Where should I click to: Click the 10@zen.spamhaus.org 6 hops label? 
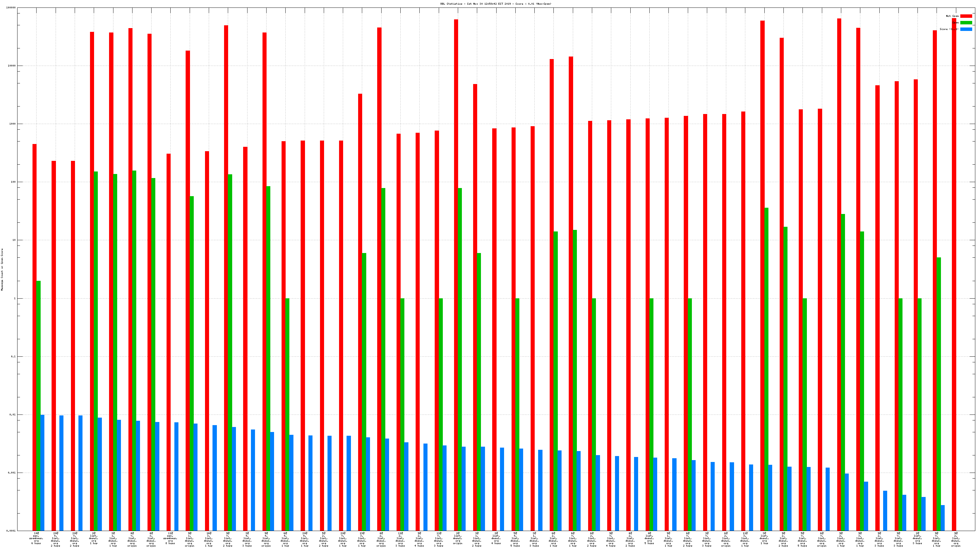click(x=36, y=538)
